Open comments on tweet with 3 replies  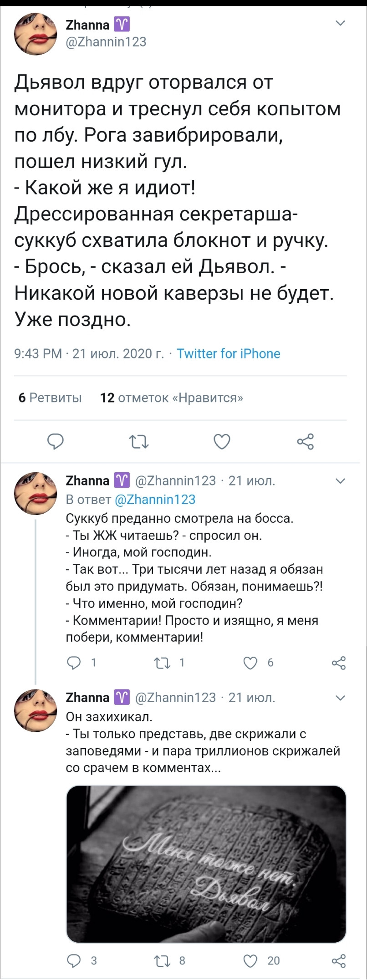click(74, 960)
